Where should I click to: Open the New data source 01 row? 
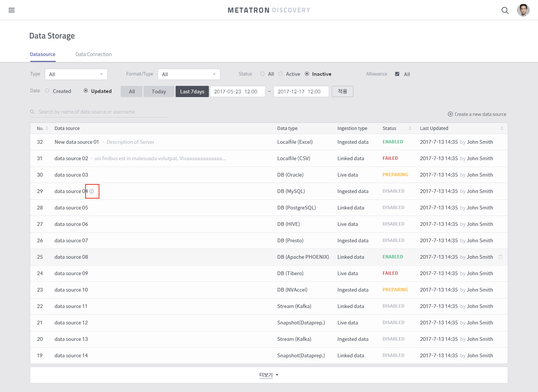point(269,142)
